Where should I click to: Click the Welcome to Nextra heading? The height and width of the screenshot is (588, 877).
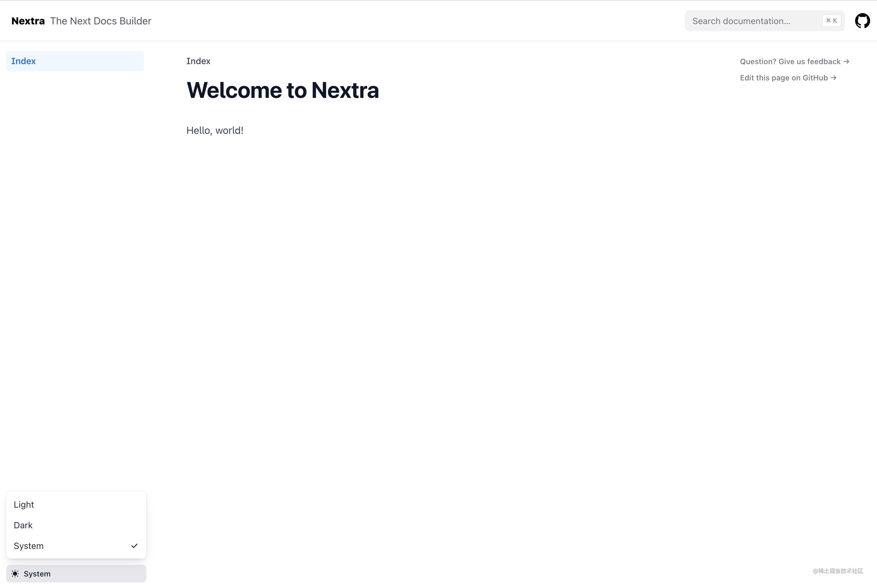(283, 90)
